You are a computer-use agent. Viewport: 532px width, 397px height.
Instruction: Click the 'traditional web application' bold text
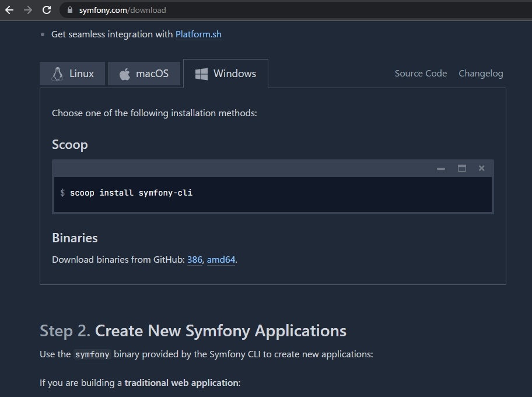click(181, 383)
